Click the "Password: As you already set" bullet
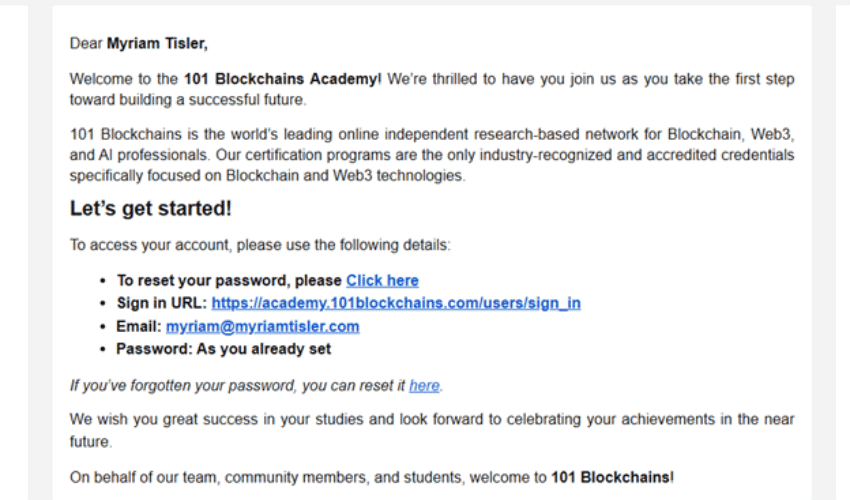 223,350
